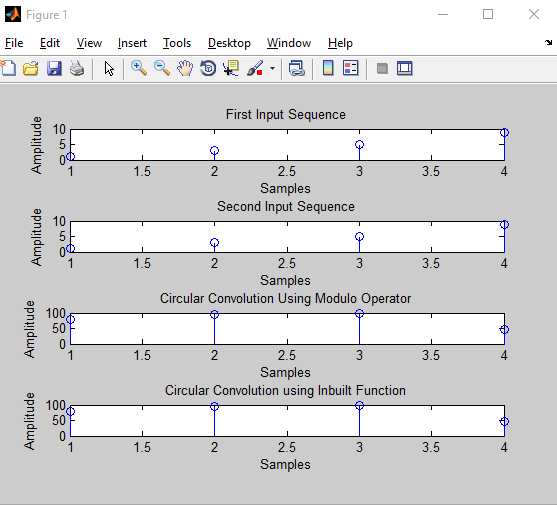Expand the Brush tool color dropdown arrow
Viewport: 557px width, 505px height.
click(x=272, y=68)
